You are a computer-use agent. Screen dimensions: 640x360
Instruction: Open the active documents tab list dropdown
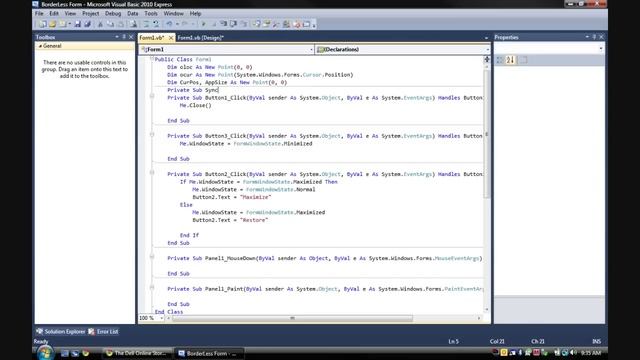coord(486,38)
